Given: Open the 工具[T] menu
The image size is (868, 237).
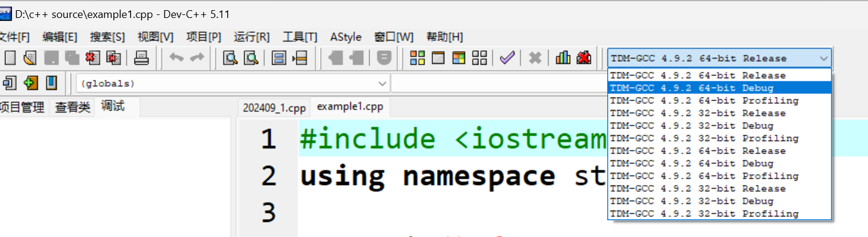Looking at the screenshot, I should pos(300,37).
